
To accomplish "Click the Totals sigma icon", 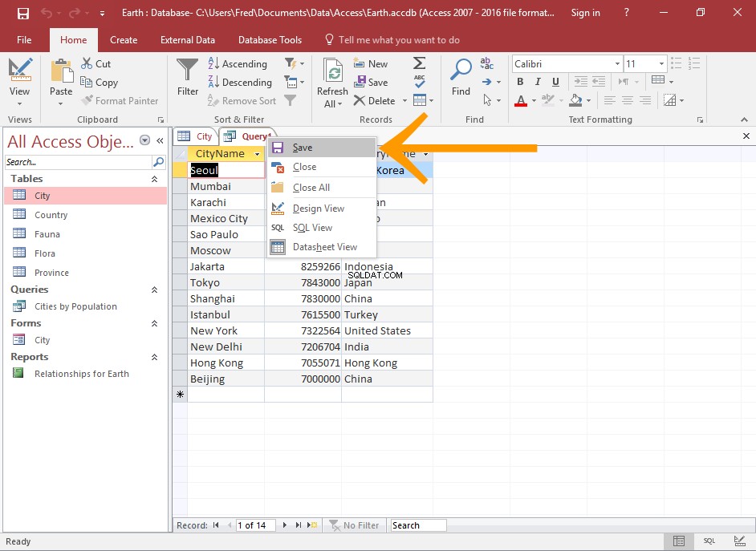I will coord(420,63).
